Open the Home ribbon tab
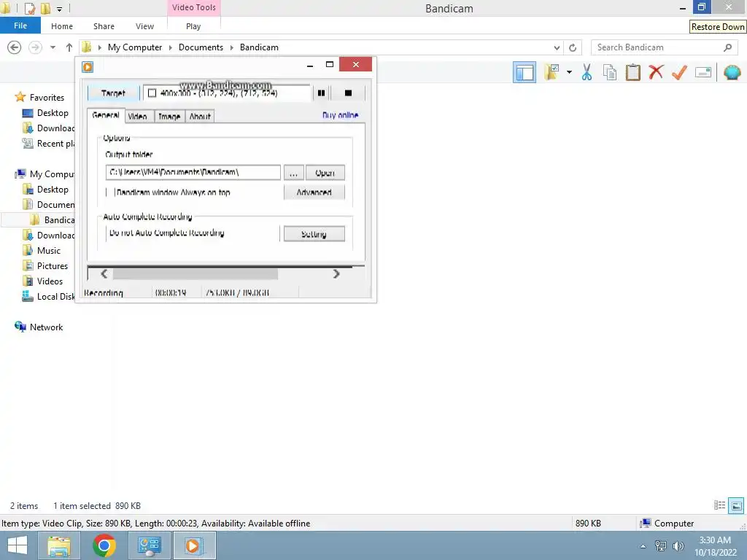The image size is (747, 560). coord(62,26)
